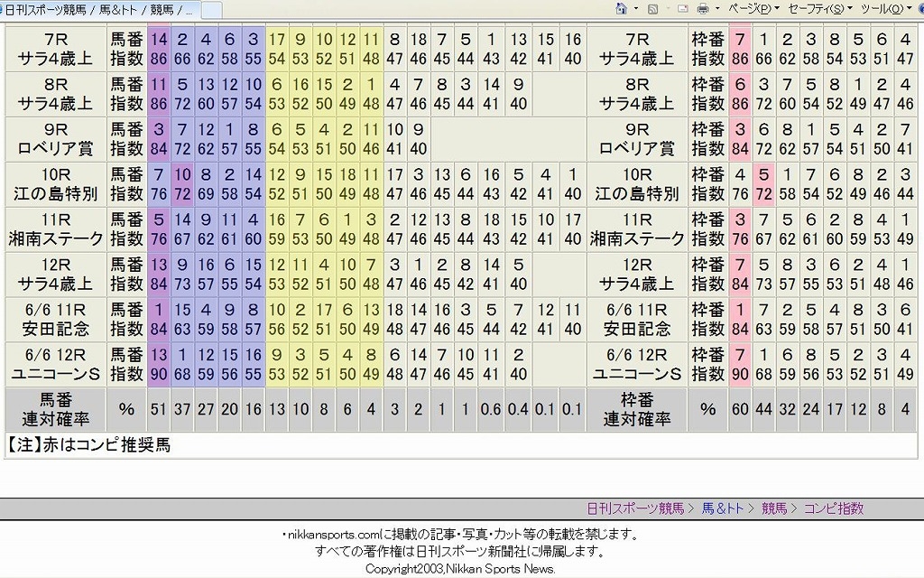This screenshot has height=578, width=924.
Task: Click the 枠番連対確率 row header
Action: click(x=637, y=409)
